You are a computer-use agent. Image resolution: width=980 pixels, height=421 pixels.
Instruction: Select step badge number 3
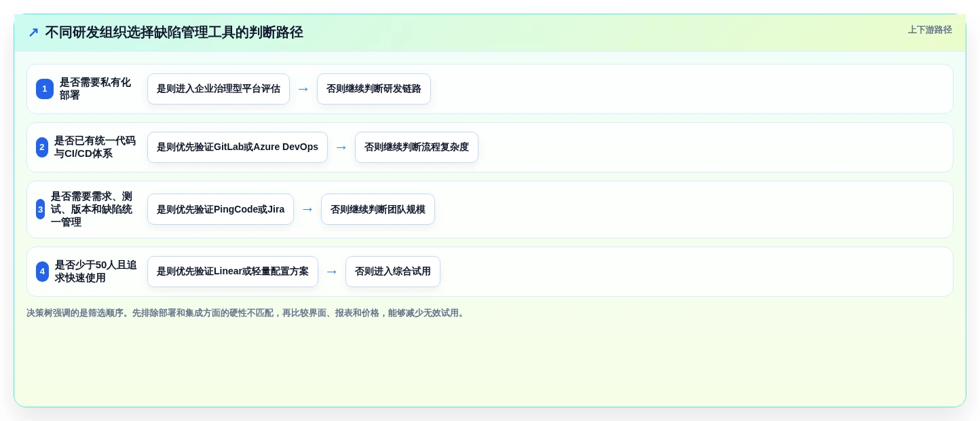[40, 209]
